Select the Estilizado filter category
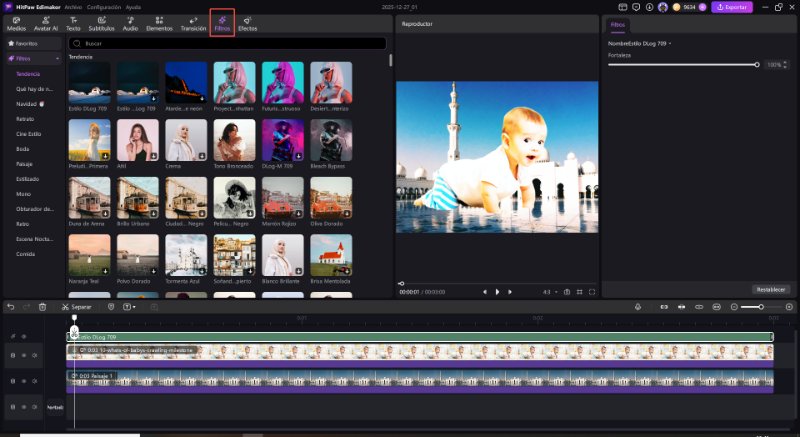Screen dimensions: 800x437 point(28,179)
